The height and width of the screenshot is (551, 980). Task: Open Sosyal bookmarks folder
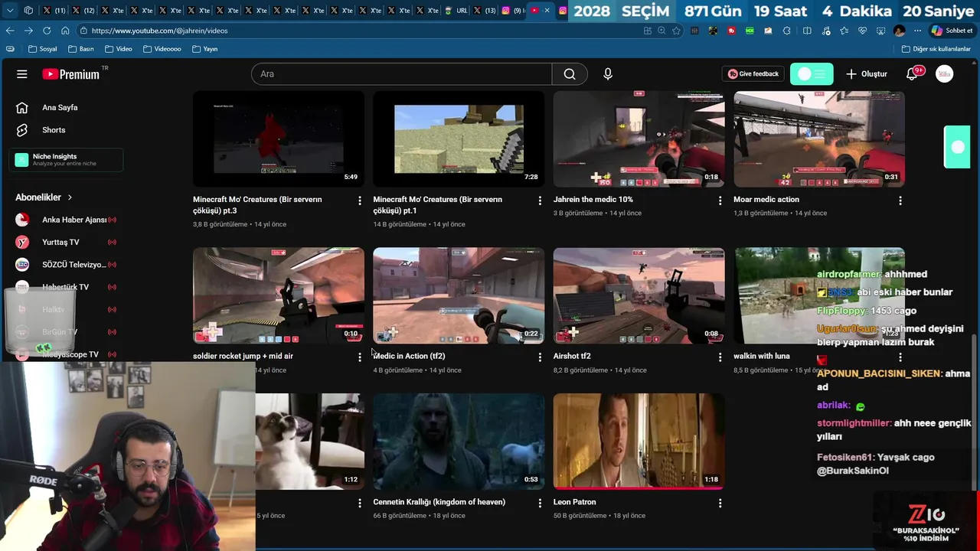click(43, 49)
